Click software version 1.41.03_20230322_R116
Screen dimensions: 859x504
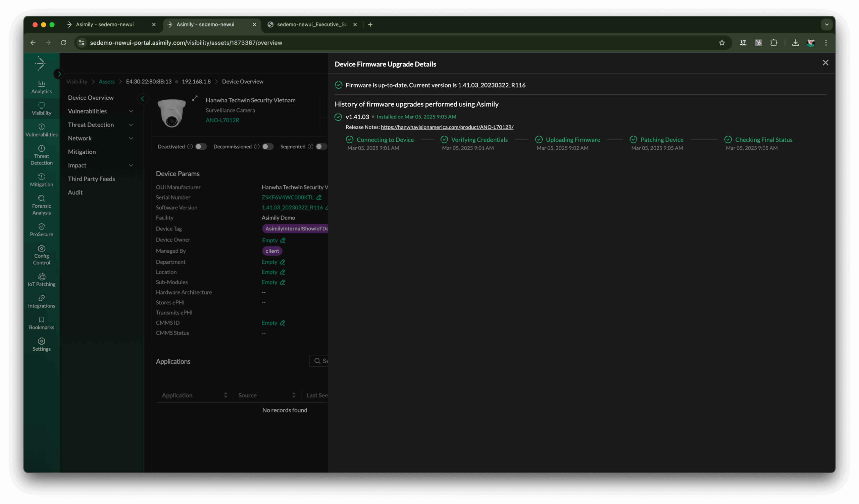point(292,207)
